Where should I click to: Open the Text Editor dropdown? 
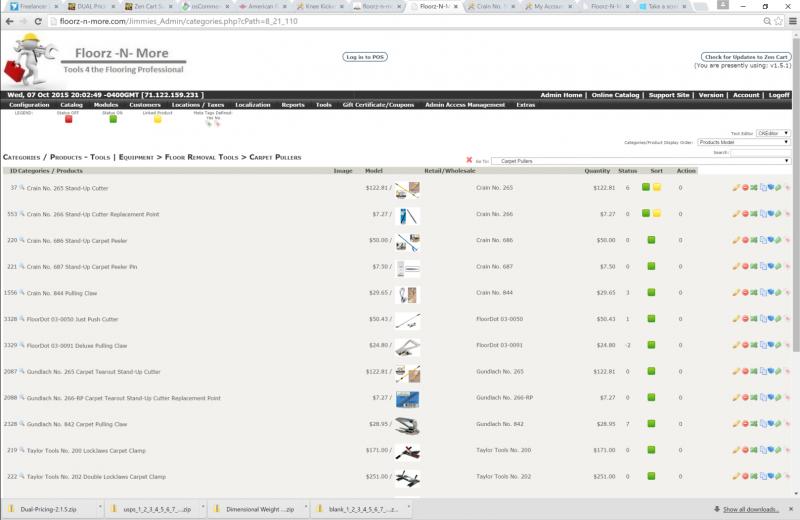point(773,133)
